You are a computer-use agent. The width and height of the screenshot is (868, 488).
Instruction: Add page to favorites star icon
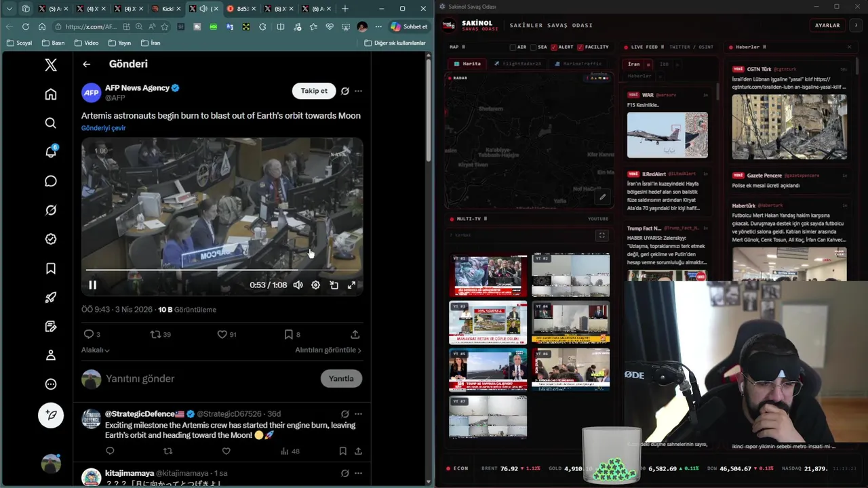click(164, 26)
